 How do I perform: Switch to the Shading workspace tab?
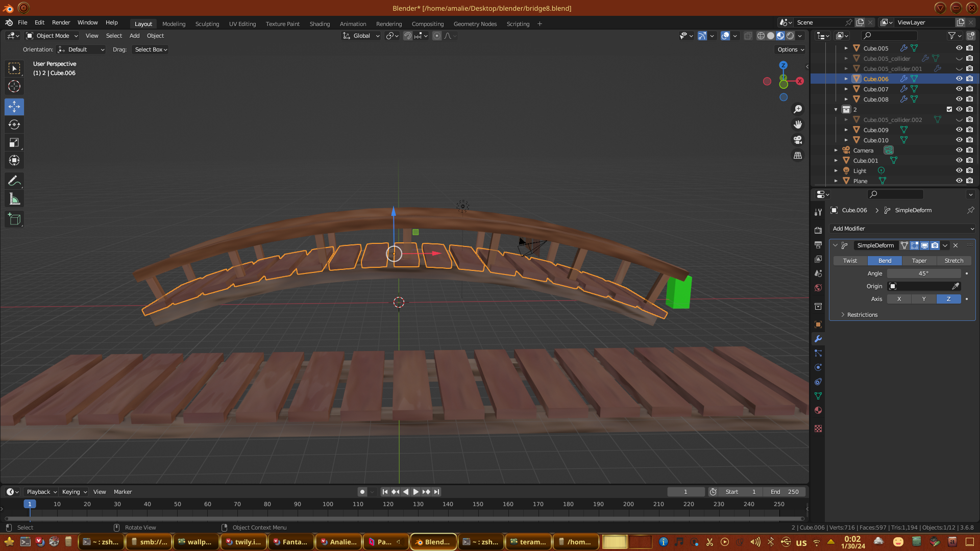coord(320,24)
